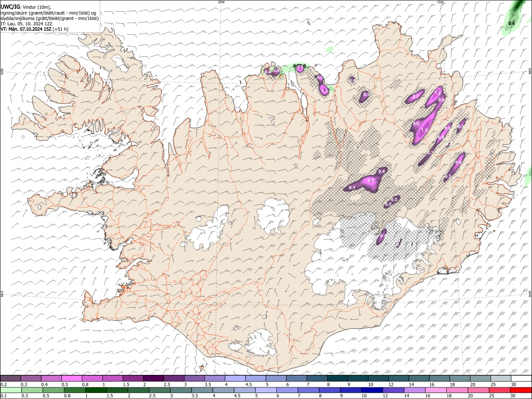The image size is (532, 399).
Task: Click the pale grey 25 swatch in the snow legend
Action: point(501,378)
